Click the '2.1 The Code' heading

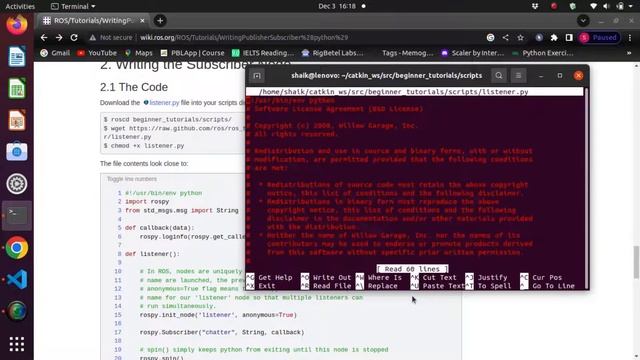coord(134,87)
